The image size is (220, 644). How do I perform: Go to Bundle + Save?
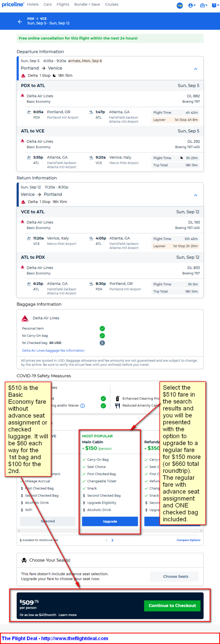tap(87, 5)
